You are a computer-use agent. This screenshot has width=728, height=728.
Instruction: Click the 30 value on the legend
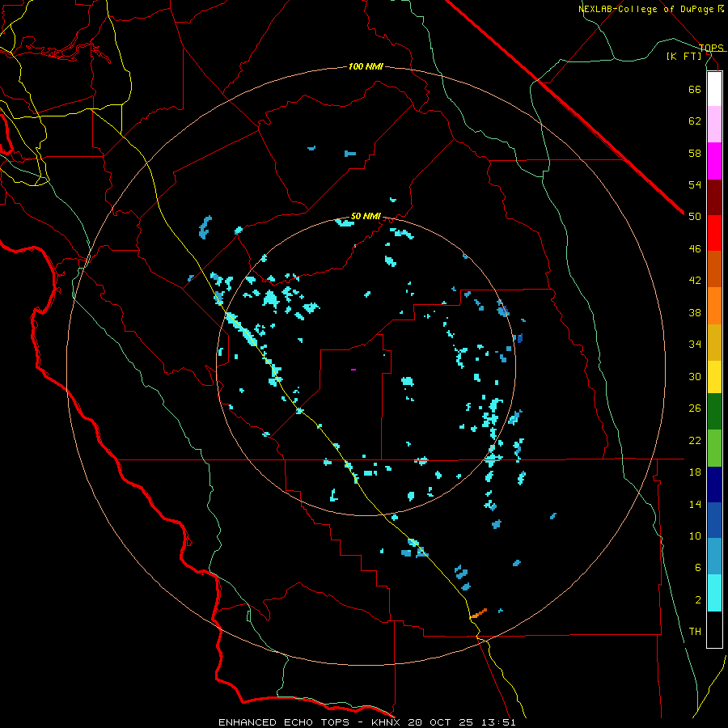tap(695, 376)
